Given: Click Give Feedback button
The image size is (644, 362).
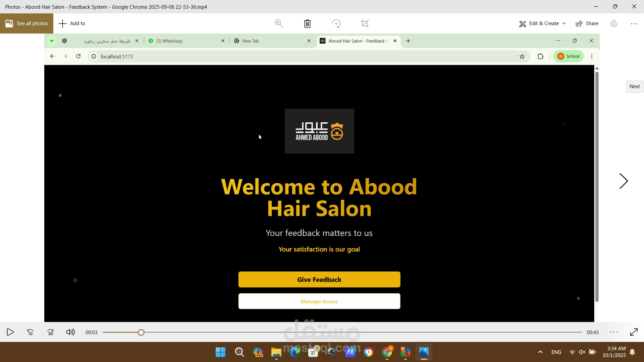Looking at the screenshot, I should click(x=319, y=280).
